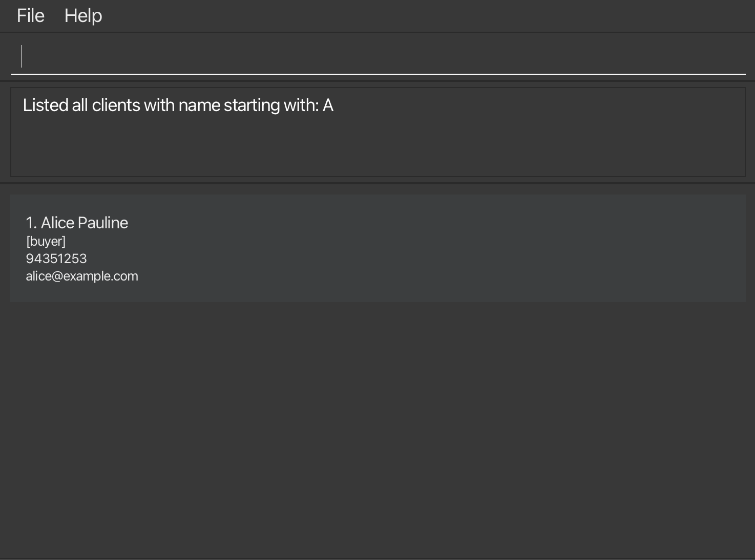Focus the command input box
The image size is (755, 560).
tap(378, 56)
